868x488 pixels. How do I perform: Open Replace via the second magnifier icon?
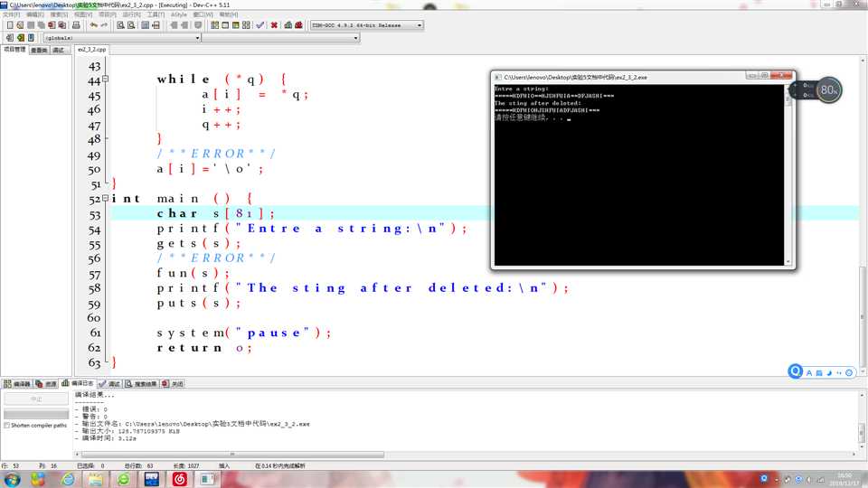pos(131,25)
